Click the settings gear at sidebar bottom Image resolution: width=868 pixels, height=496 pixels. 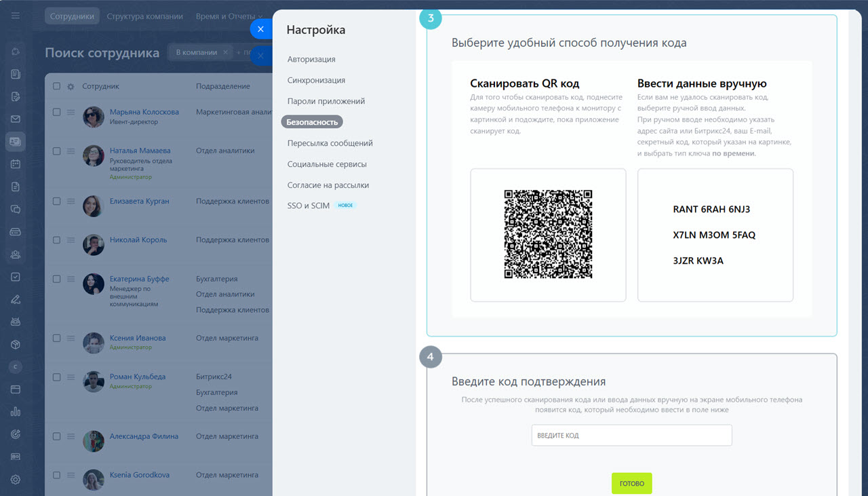click(15, 480)
